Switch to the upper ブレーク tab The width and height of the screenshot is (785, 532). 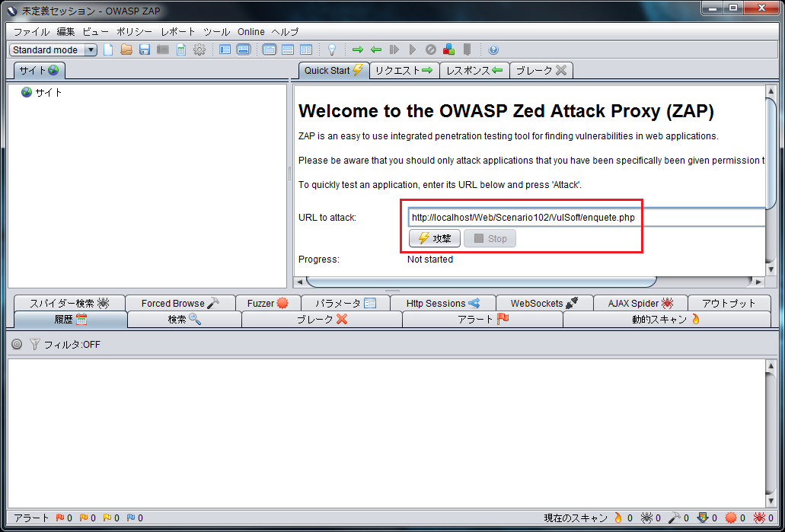pyautogui.click(x=541, y=71)
